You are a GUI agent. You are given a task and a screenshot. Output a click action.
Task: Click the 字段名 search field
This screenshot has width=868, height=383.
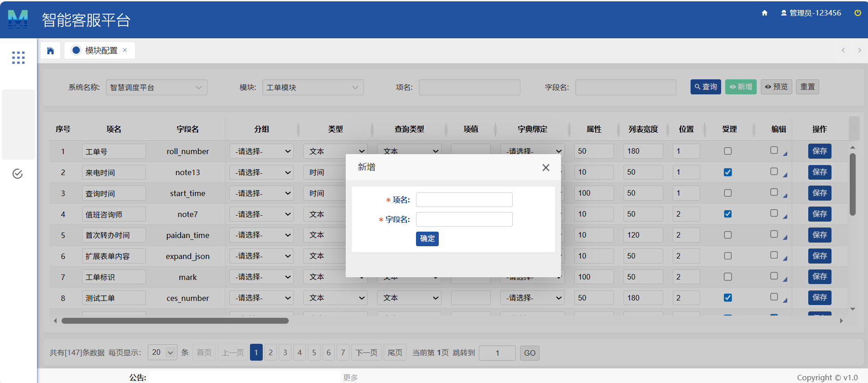coord(626,87)
